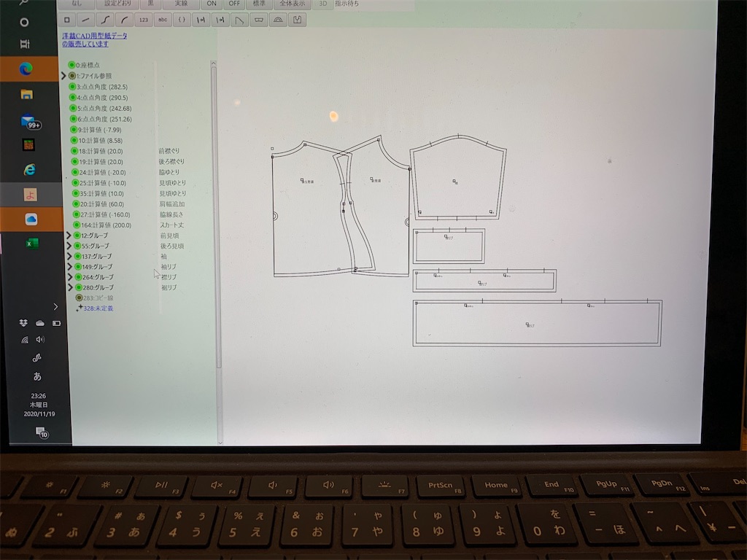Click the 全体表示 fit-all button
Screen dimensions: 747x560
(292, 4)
